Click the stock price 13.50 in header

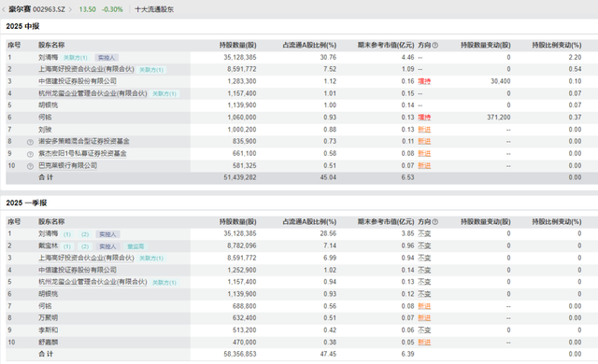tap(87, 9)
